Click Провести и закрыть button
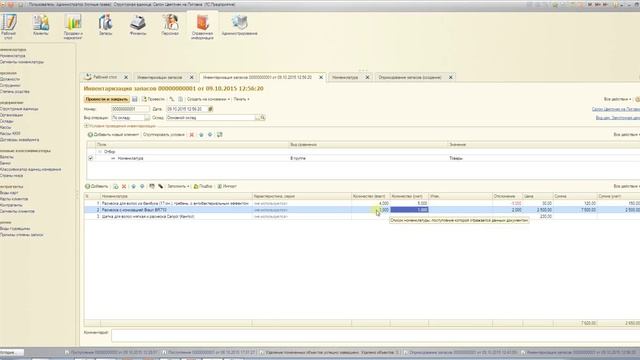The width and height of the screenshot is (640, 360). click(107, 99)
